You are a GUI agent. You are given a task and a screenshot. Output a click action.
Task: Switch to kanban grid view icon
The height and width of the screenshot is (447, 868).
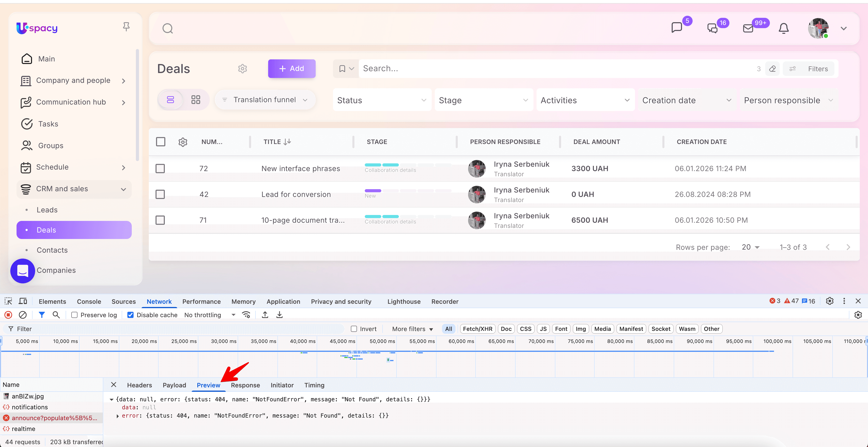click(196, 100)
